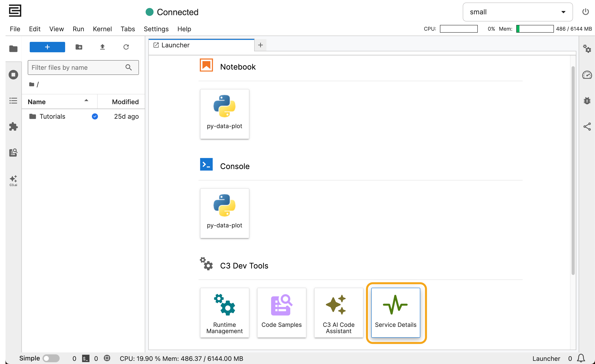595x364 pixels.
Task: Click the blue new launcher button
Action: coord(47,47)
